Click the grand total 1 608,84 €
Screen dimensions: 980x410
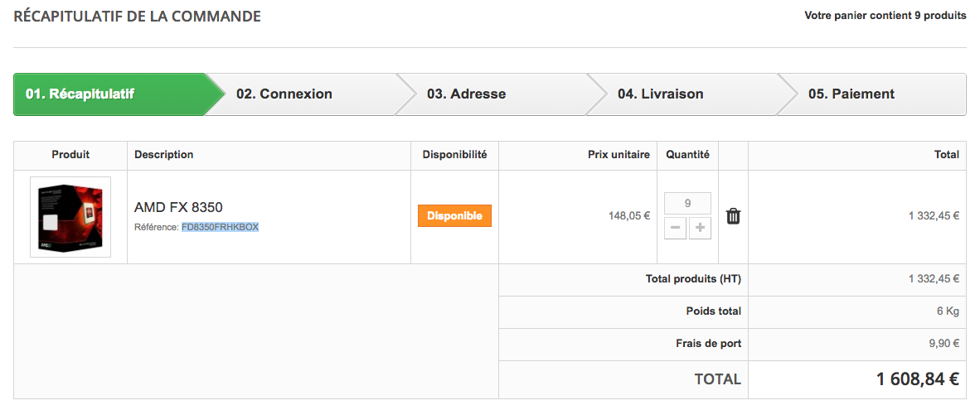coord(917,379)
